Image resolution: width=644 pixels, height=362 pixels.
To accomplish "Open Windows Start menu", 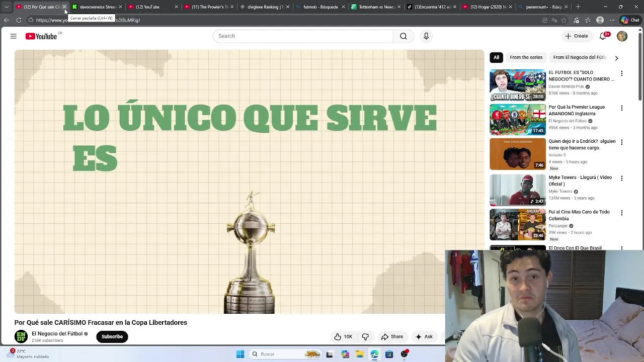I will pyautogui.click(x=240, y=354).
